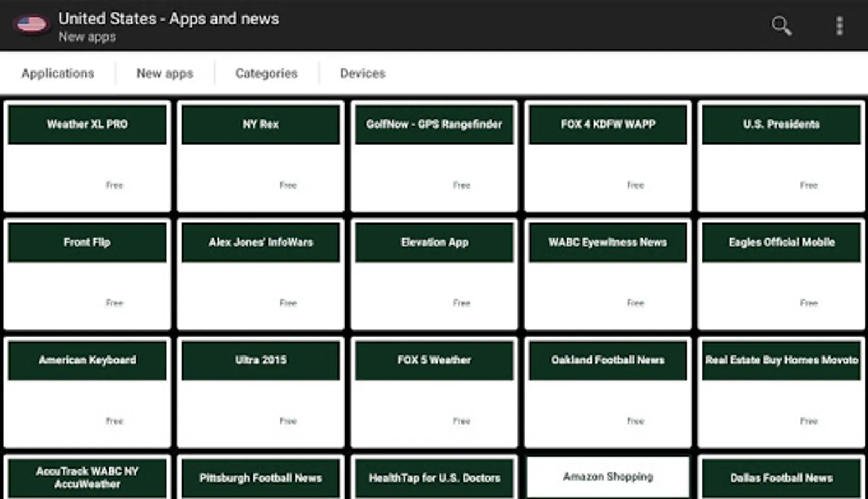Open AccuTrack WABC NY AccuWeather card
This screenshot has height=499, width=868.
tap(87, 477)
